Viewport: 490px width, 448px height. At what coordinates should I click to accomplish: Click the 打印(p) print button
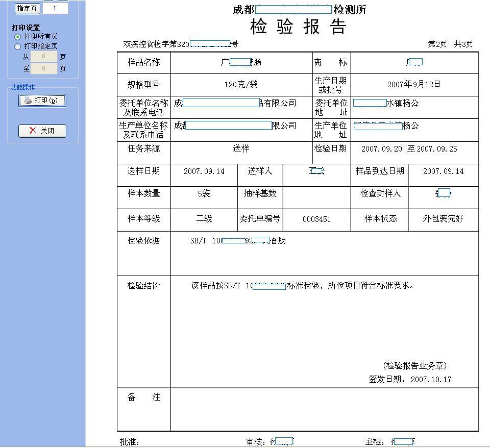(42, 101)
